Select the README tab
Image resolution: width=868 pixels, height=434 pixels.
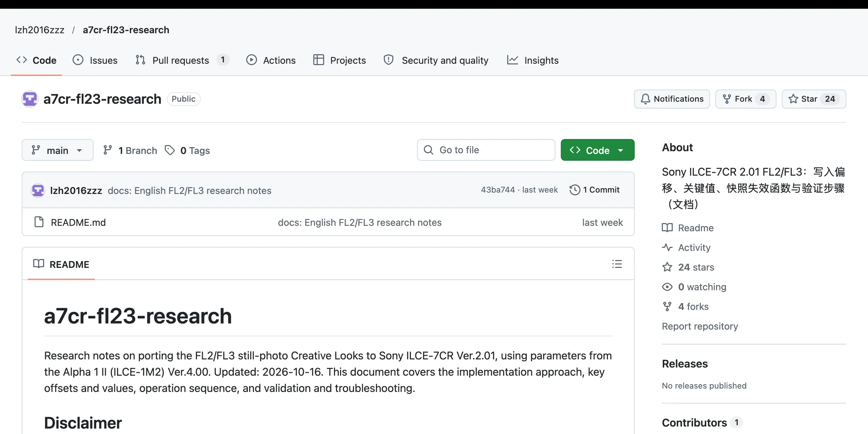pos(61,264)
